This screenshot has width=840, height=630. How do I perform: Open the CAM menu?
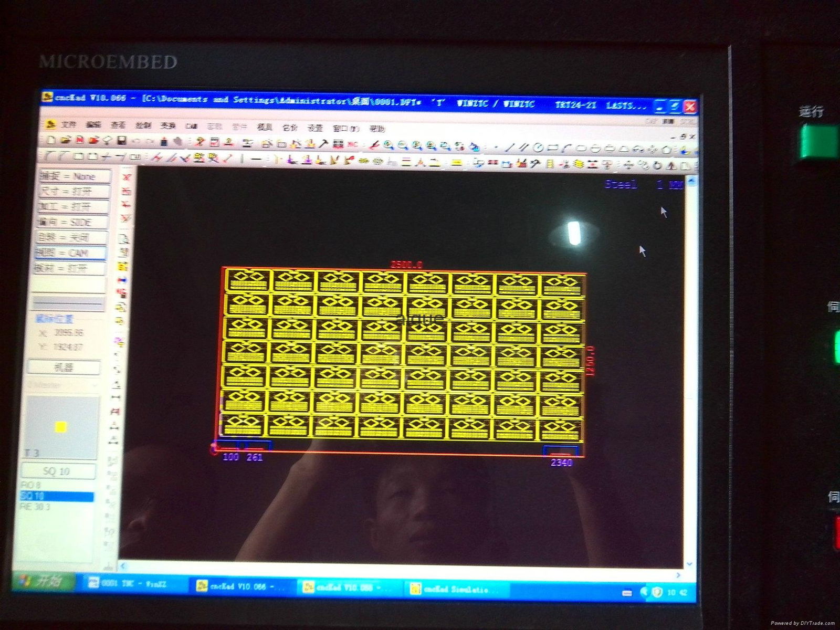pyautogui.click(x=191, y=127)
